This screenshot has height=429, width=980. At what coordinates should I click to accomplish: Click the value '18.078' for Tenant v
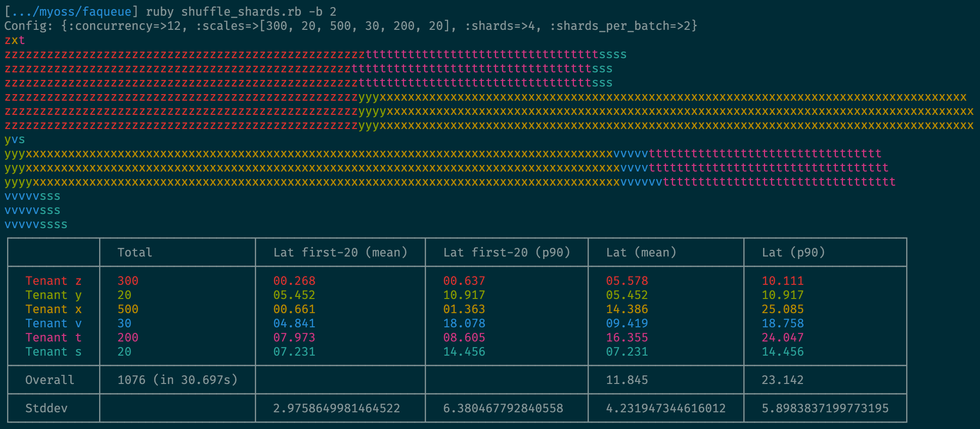click(x=464, y=323)
